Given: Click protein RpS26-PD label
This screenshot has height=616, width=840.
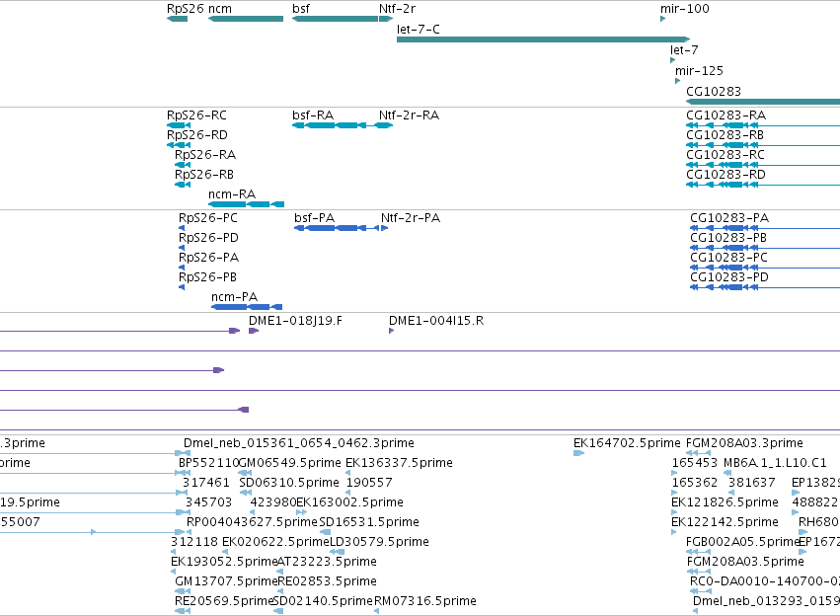Looking at the screenshot, I should coord(208,238).
